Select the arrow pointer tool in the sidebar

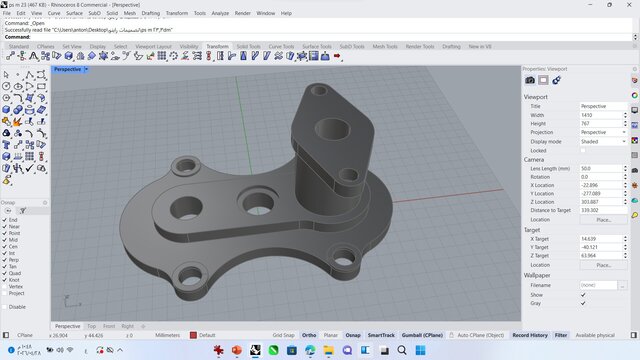[x=6, y=75]
